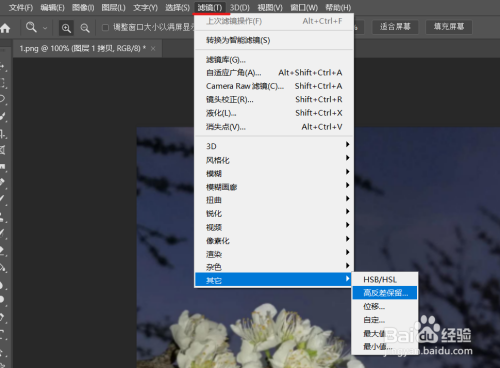
Task: Activate the zoom in (+) mode button
Action: (66, 28)
